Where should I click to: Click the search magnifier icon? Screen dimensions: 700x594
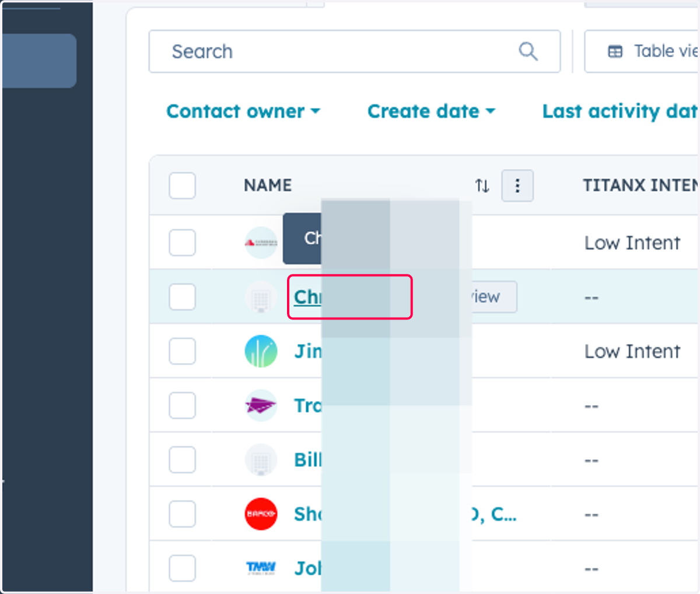(x=528, y=51)
